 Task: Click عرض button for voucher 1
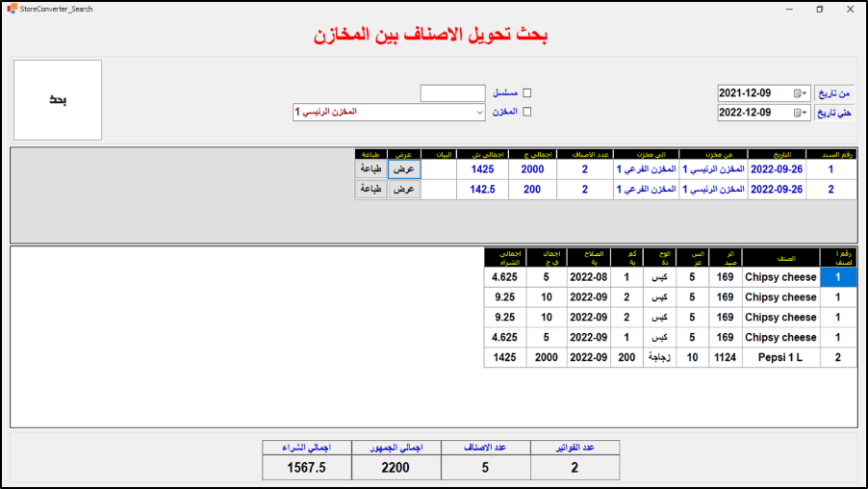404,168
